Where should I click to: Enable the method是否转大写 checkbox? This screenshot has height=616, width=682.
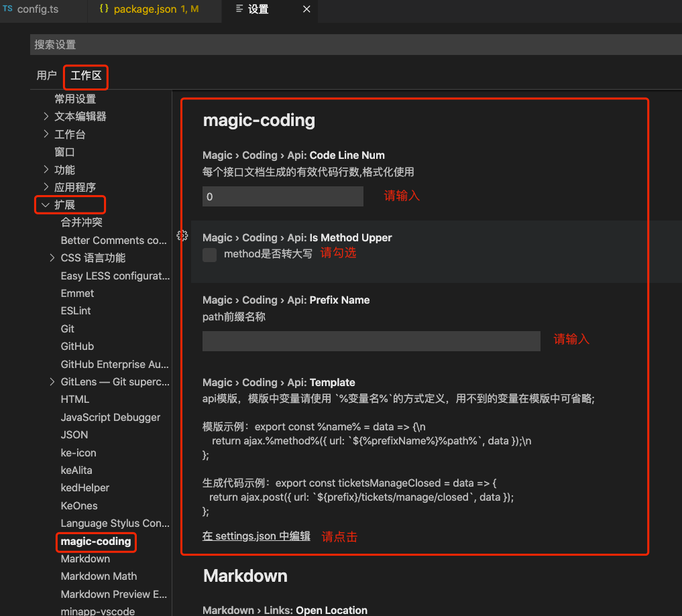(x=209, y=255)
